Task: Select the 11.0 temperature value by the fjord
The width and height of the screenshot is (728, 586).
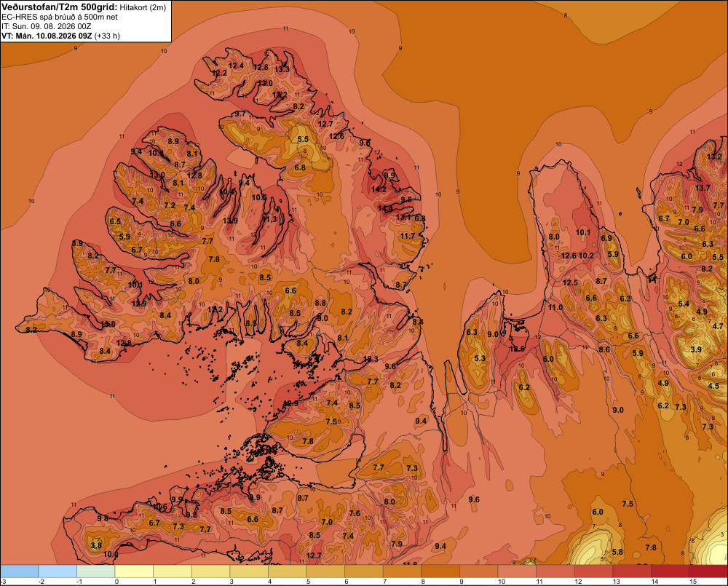Action: pos(555,307)
